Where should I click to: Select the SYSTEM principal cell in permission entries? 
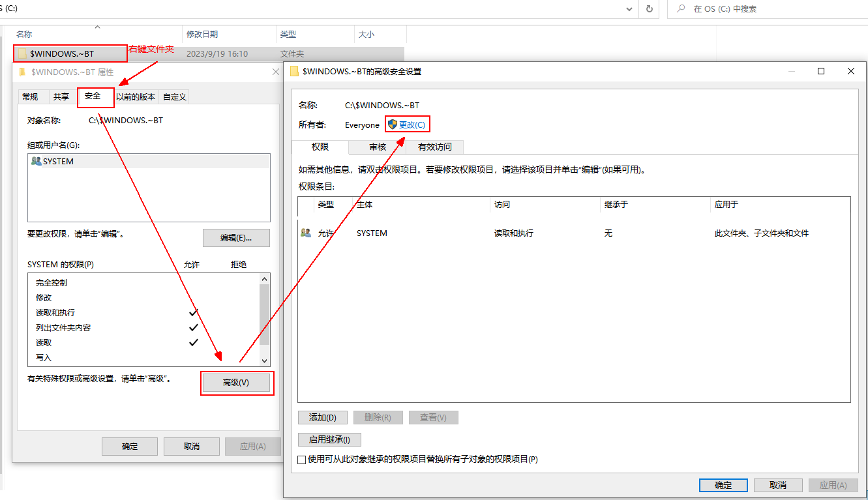(372, 233)
